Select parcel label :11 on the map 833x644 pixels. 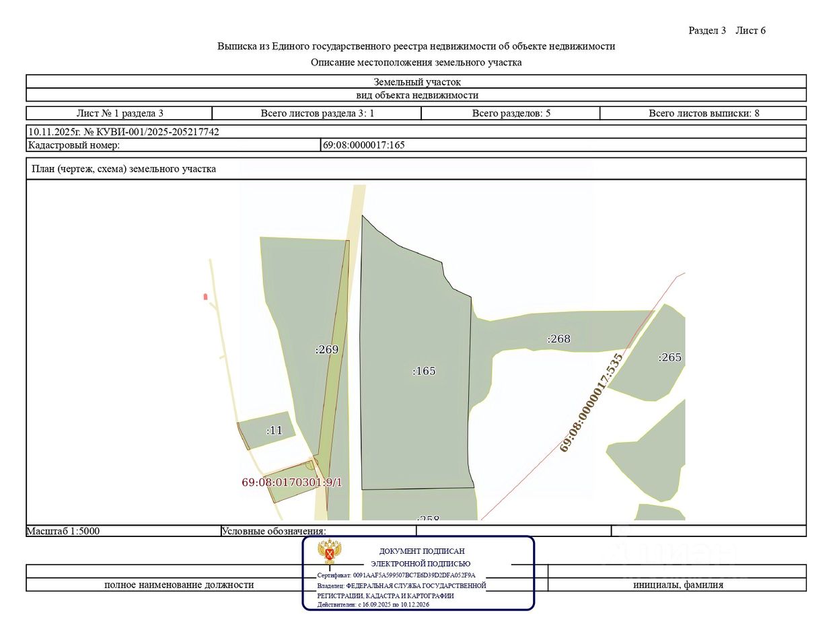pyautogui.click(x=275, y=430)
